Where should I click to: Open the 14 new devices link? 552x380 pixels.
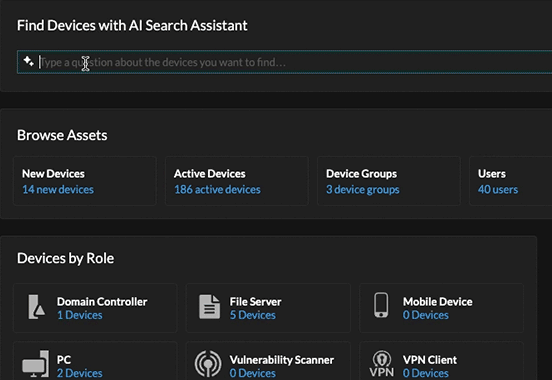point(58,189)
